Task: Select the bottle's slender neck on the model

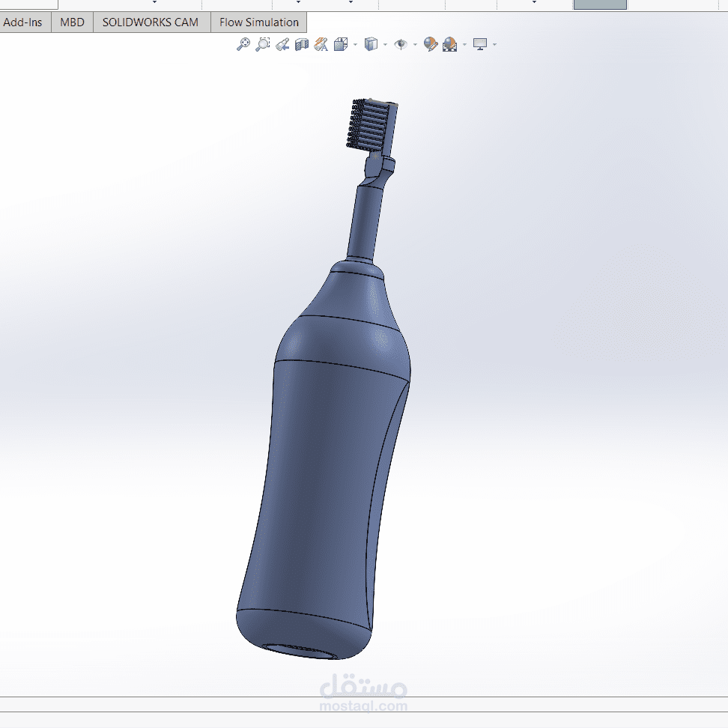Action: point(365,222)
